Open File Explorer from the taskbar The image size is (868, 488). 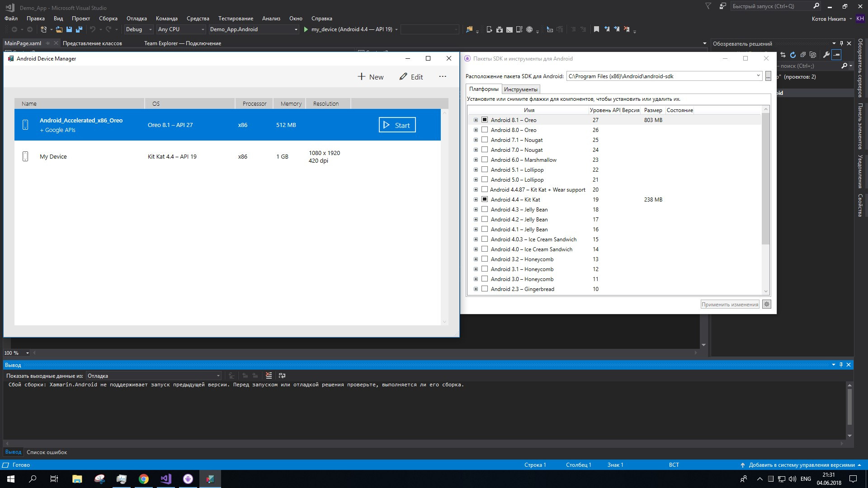[77, 479]
